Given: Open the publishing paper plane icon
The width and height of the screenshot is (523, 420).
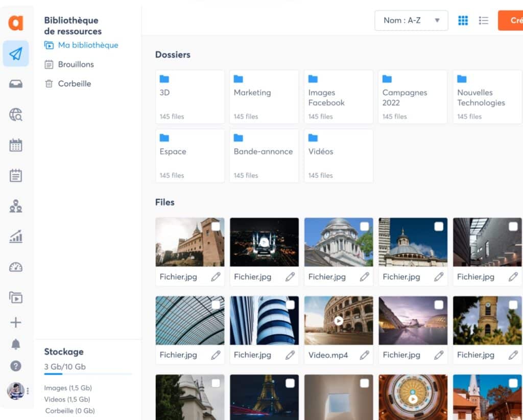Looking at the screenshot, I should point(16,53).
